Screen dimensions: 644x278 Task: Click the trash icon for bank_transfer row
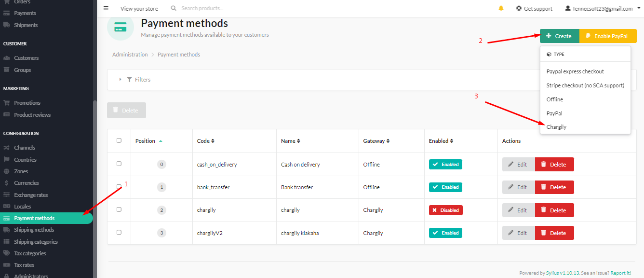tap(543, 187)
